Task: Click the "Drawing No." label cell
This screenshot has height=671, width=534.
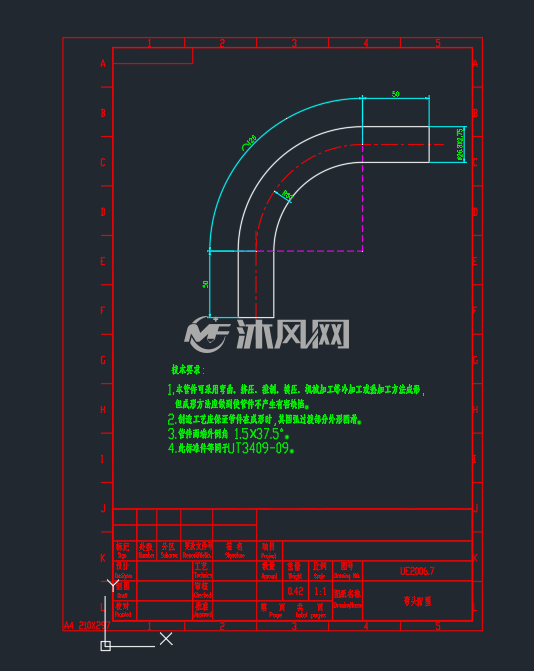Action: [x=347, y=570]
